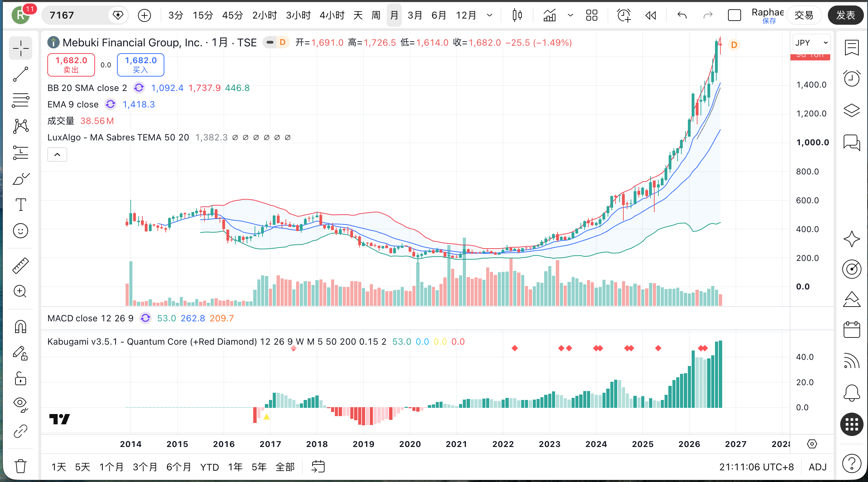868x482 pixels.
Task: Select the text annotation tool
Action: 21,205
